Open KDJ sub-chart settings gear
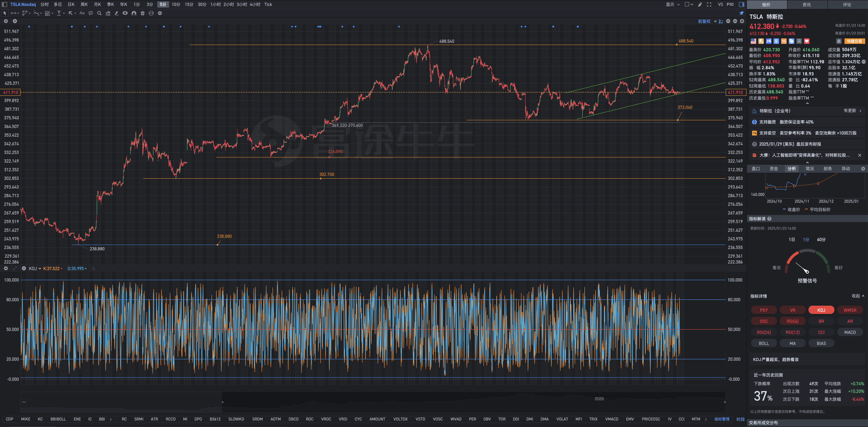The image size is (868, 427). [x=6, y=268]
